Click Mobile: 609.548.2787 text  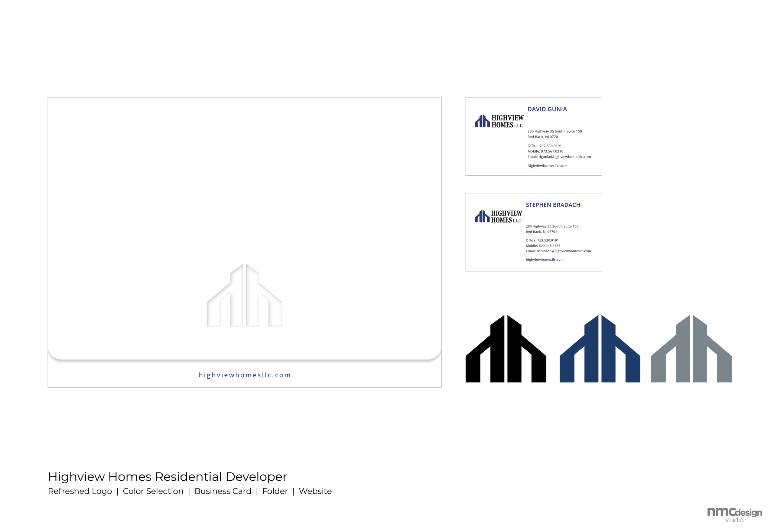(x=543, y=246)
